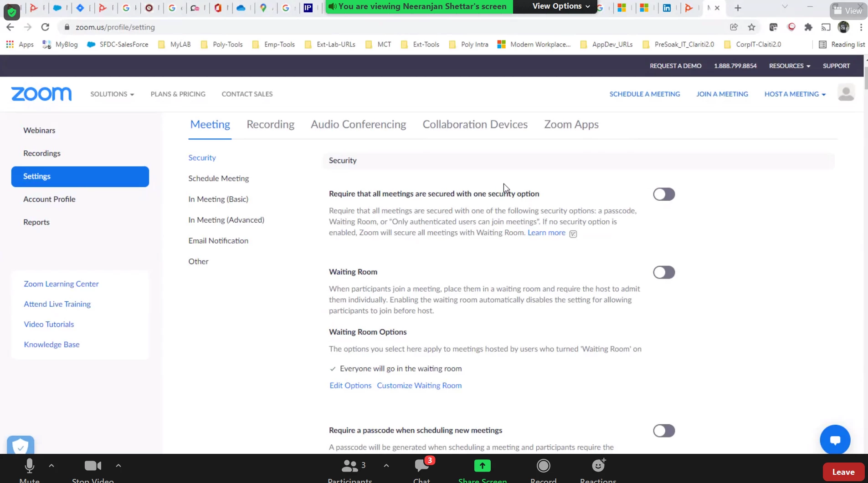Image resolution: width=868 pixels, height=483 pixels.
Task: Open Chrome three-dot menu
Action: (x=861, y=27)
